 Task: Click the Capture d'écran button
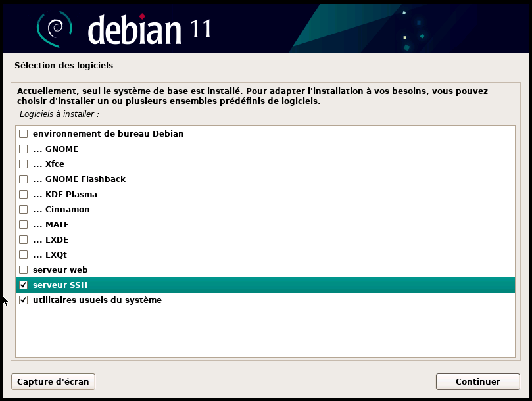click(53, 382)
